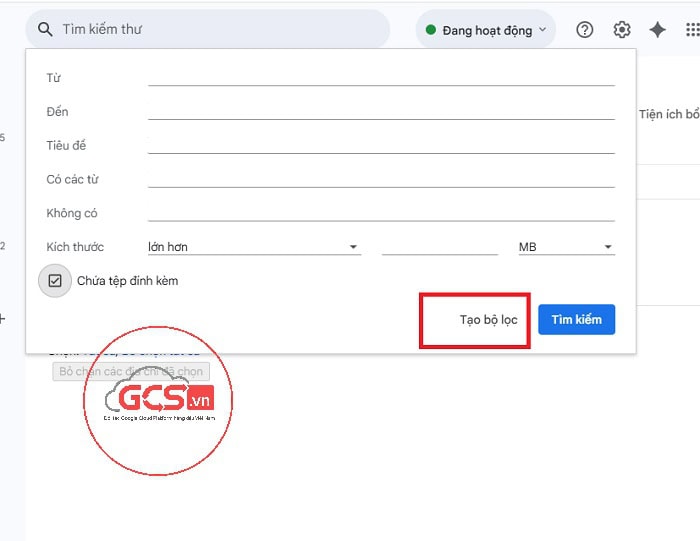Image resolution: width=700 pixels, height=541 pixels.
Task: Click the 'Đến' recipient input field
Action: tap(381, 111)
